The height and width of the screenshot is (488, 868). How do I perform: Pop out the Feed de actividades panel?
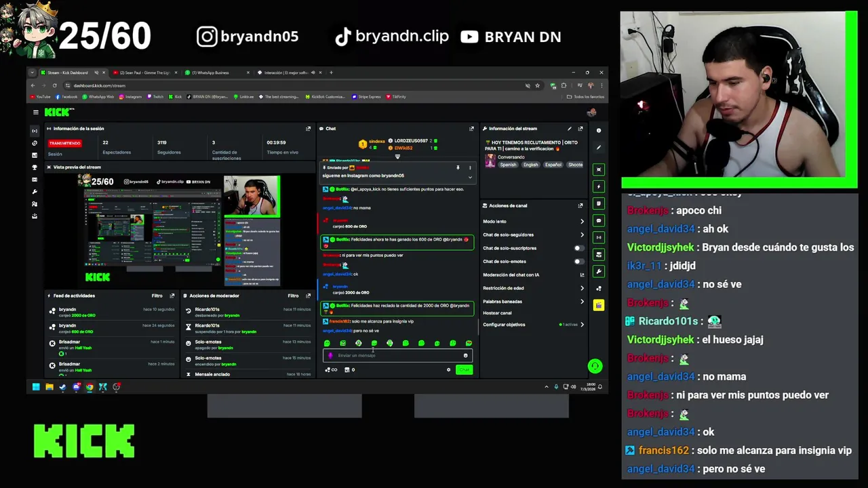point(172,296)
